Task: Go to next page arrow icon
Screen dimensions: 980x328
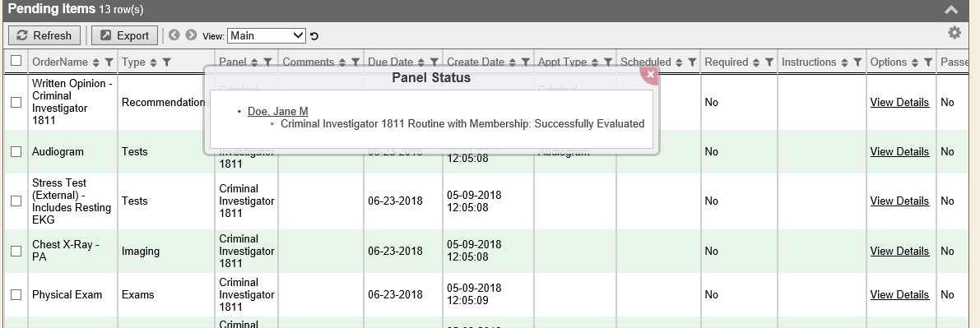Action: pos(191,35)
